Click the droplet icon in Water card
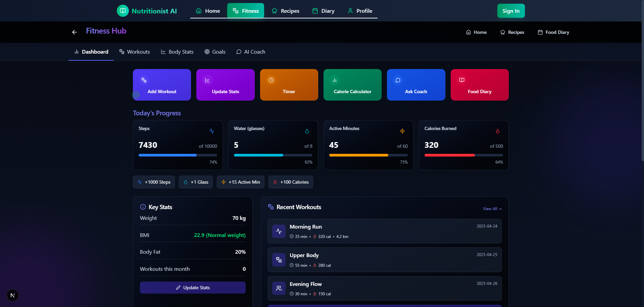Viewport: 644px width, 307px height. point(307,131)
